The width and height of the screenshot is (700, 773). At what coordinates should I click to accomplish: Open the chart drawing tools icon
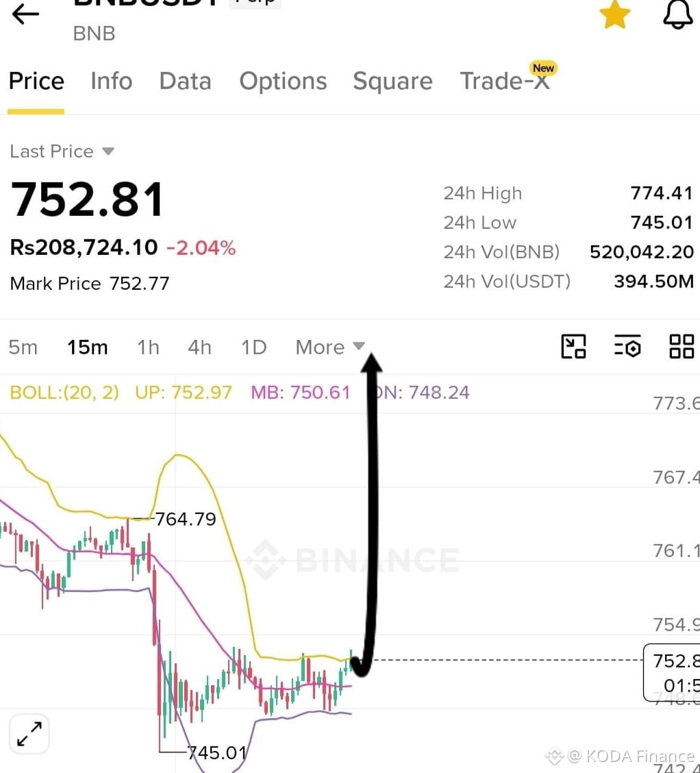point(573,347)
